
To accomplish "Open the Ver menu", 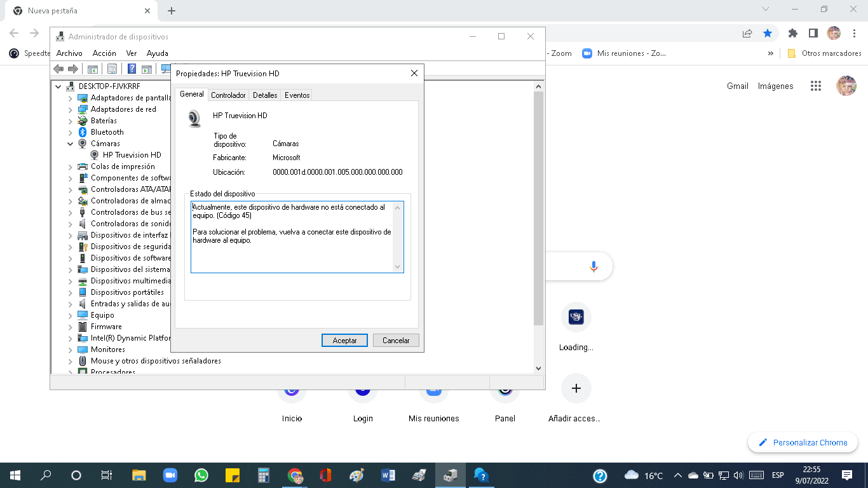I will [132, 53].
